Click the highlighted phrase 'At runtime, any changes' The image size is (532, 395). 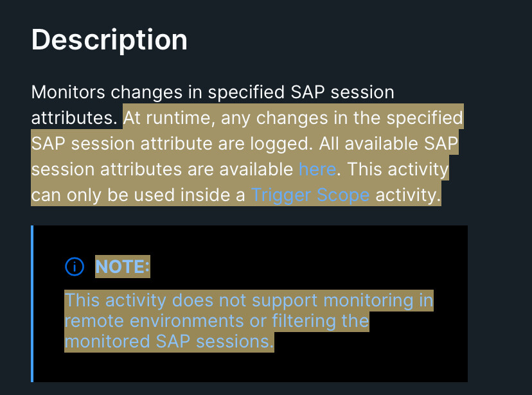pos(226,118)
